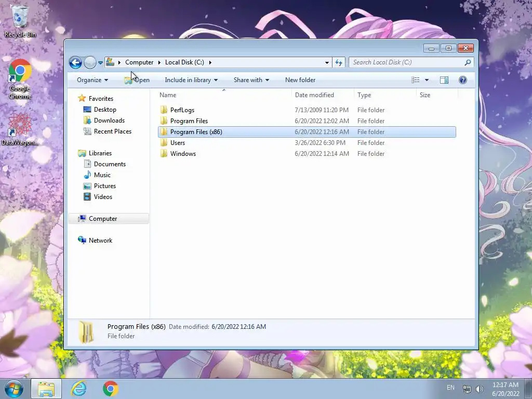The width and height of the screenshot is (532, 399).
Task: Open the More view options dropdown arrow
Action: [427, 80]
